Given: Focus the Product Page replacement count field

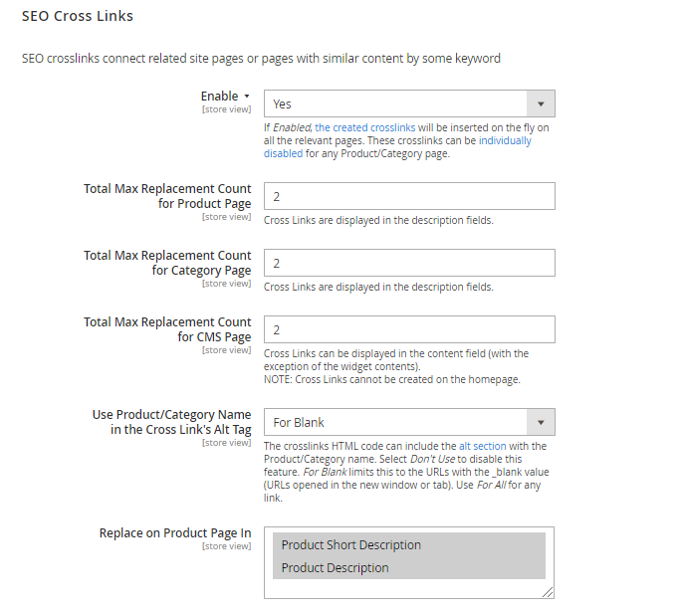Looking at the screenshot, I should pos(409,196).
